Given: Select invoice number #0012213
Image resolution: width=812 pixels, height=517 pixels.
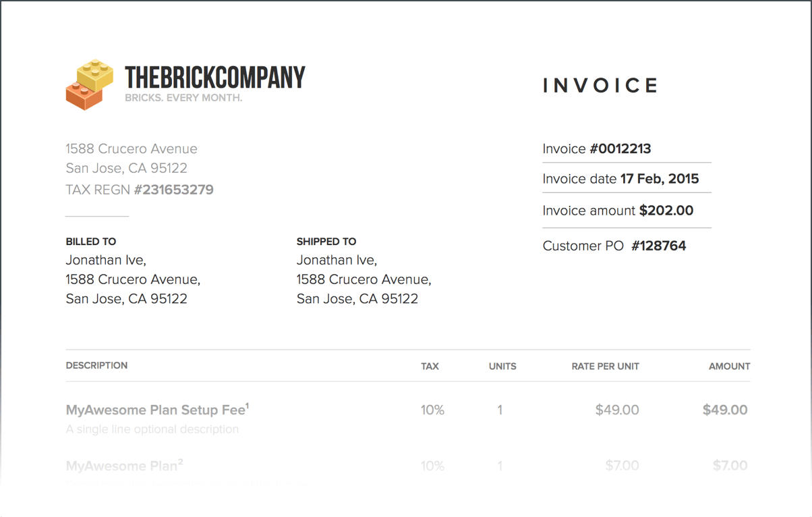Looking at the screenshot, I should pyautogui.click(x=620, y=149).
